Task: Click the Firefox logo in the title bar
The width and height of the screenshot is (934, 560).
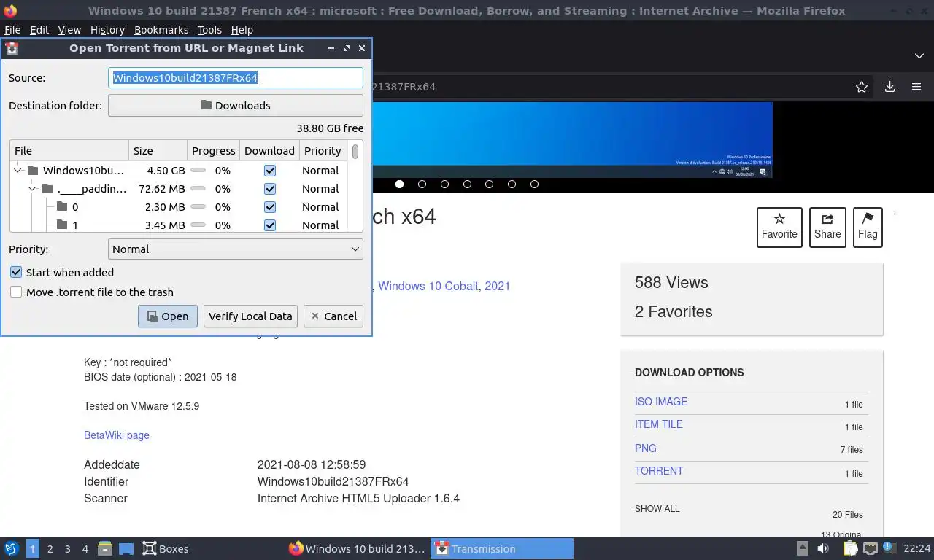Action: [10, 11]
